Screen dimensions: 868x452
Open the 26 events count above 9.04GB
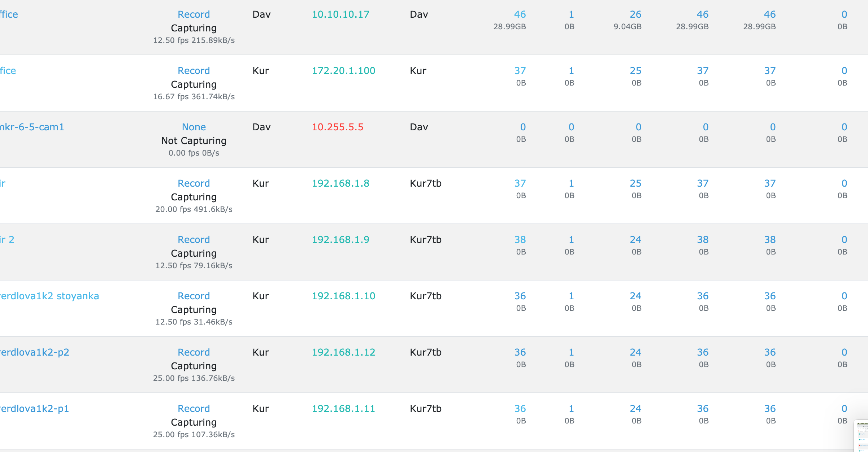point(635,14)
